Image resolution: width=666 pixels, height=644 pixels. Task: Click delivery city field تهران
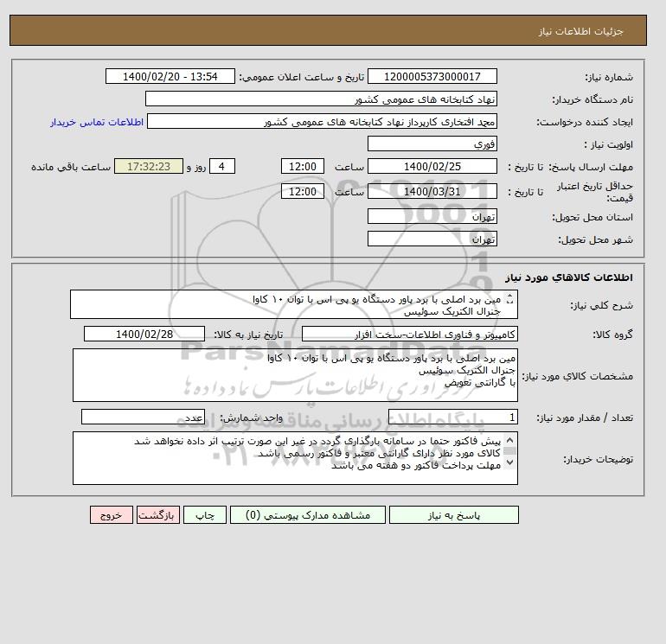point(432,239)
